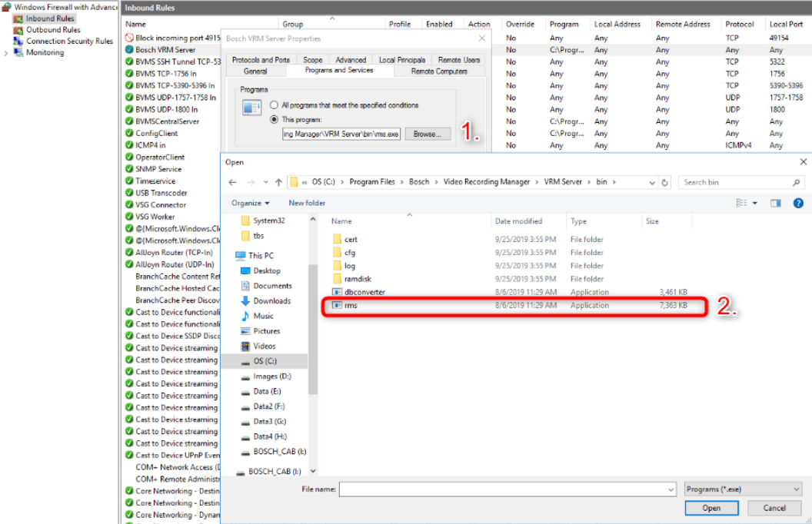
Task: Sort rules by the Protocol column header
Action: [x=740, y=25]
